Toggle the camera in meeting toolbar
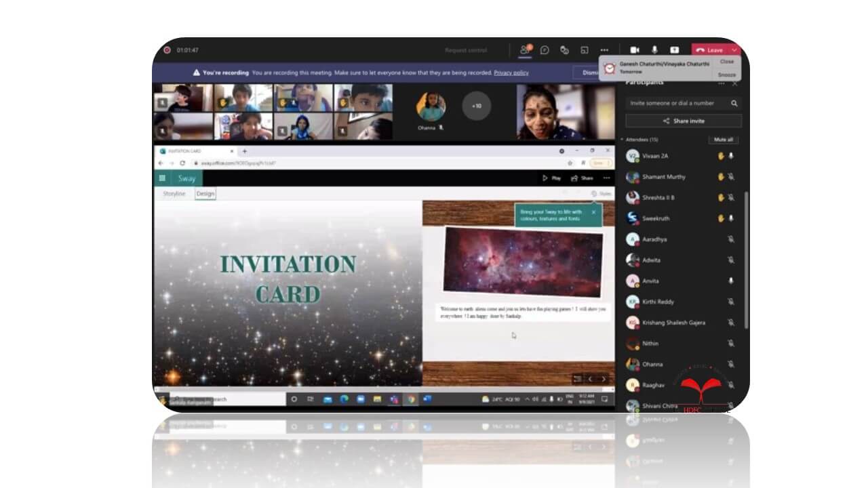Image resolution: width=868 pixels, height=488 pixels. (x=635, y=50)
